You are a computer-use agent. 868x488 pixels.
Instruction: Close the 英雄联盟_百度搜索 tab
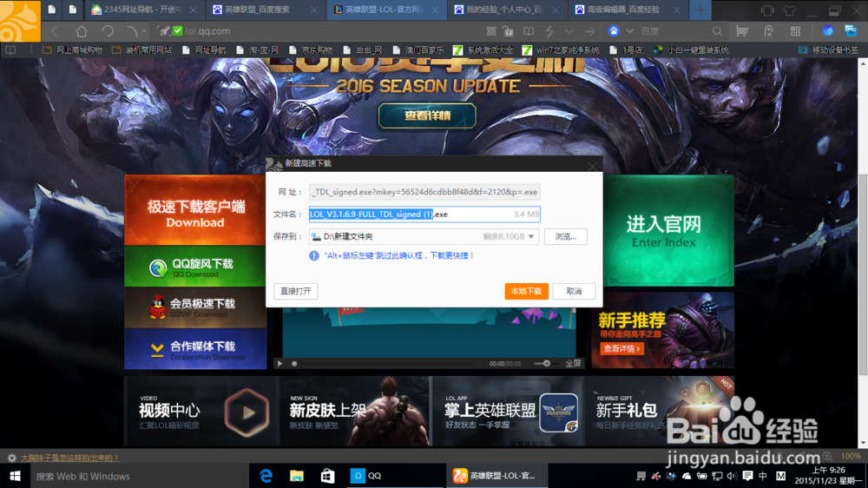314,10
